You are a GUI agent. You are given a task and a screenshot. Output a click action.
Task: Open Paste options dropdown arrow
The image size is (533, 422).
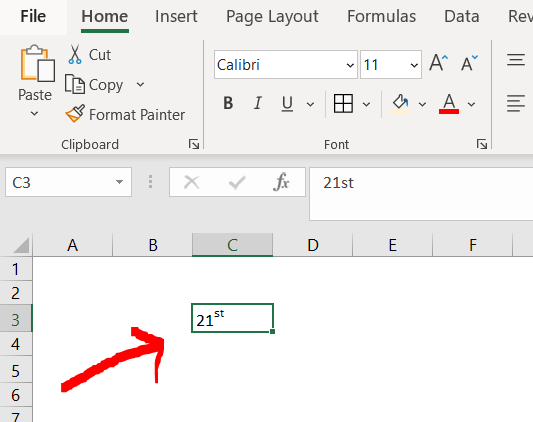(34, 114)
